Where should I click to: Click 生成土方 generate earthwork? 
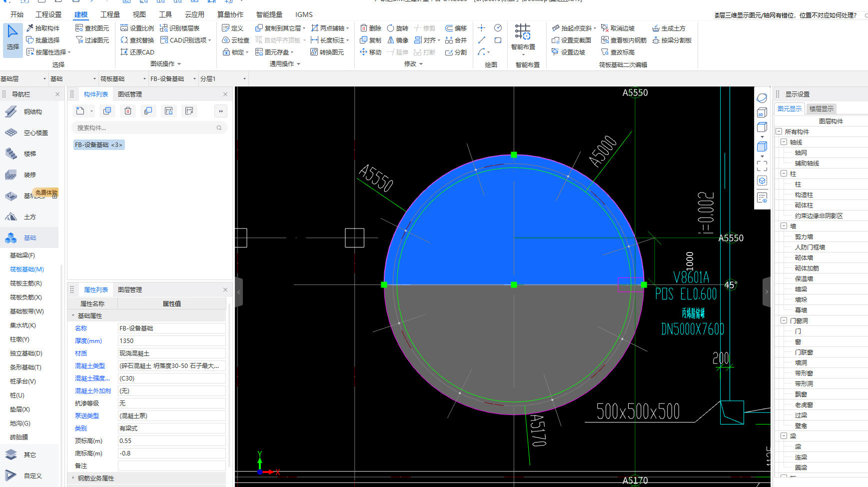coord(669,28)
